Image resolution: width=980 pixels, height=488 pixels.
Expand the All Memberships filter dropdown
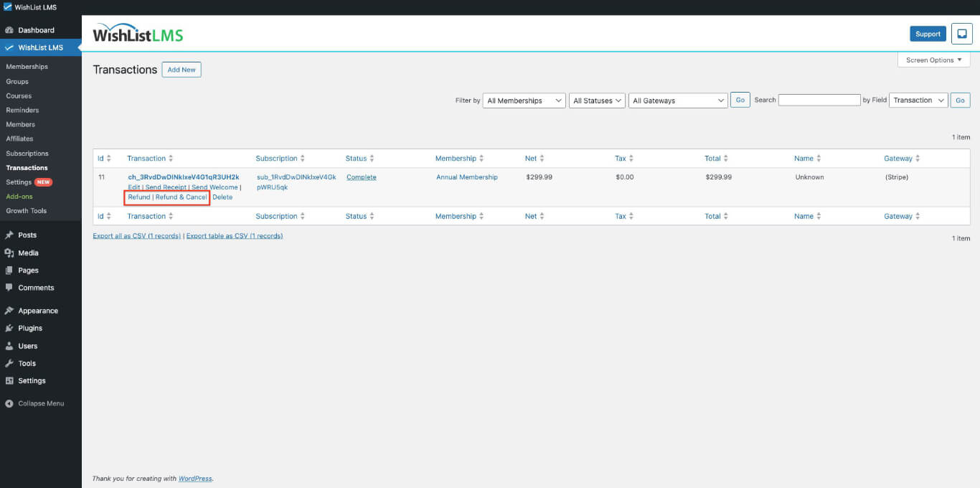coord(524,100)
